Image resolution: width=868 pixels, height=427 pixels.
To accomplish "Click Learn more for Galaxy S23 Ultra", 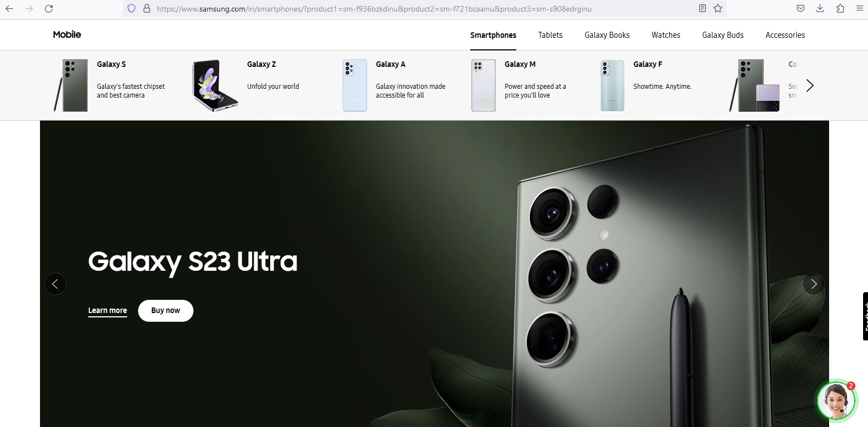I will tap(107, 311).
